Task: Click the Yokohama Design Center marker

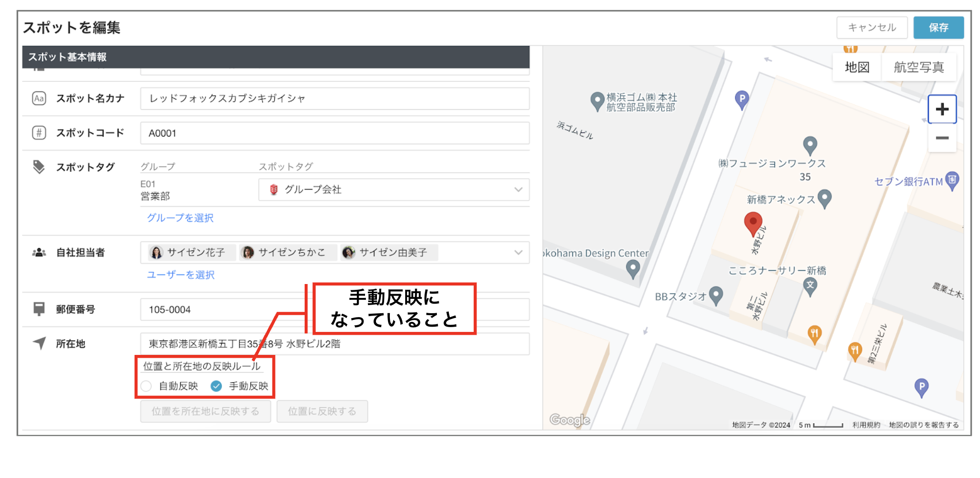Action: point(633,269)
